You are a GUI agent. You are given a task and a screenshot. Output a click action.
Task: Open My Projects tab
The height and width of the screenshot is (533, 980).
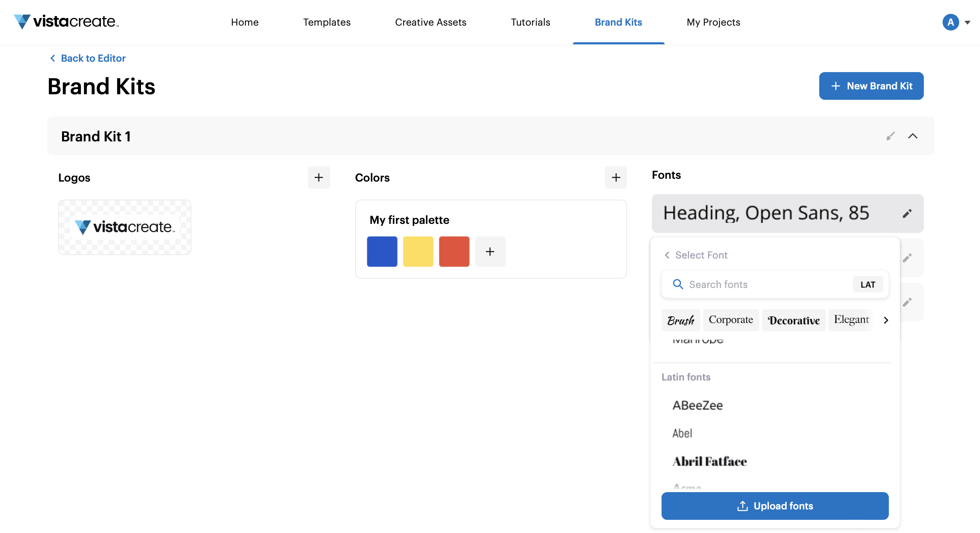pos(713,22)
